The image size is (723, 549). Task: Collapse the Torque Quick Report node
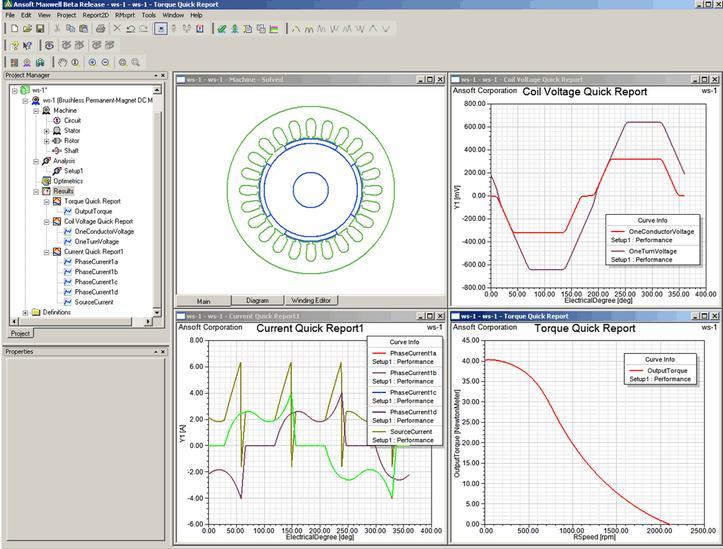coord(47,201)
